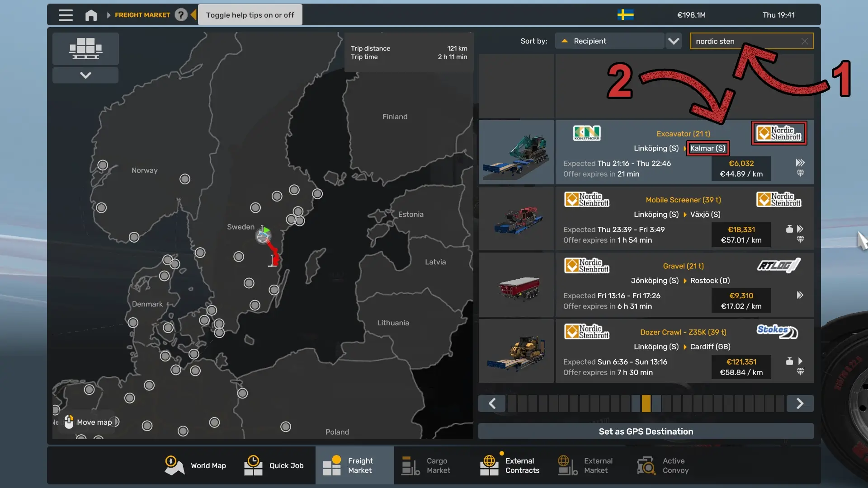Select the excavator trailer thumbnail
Image resolution: width=868 pixels, height=488 pixels.
tap(516, 153)
